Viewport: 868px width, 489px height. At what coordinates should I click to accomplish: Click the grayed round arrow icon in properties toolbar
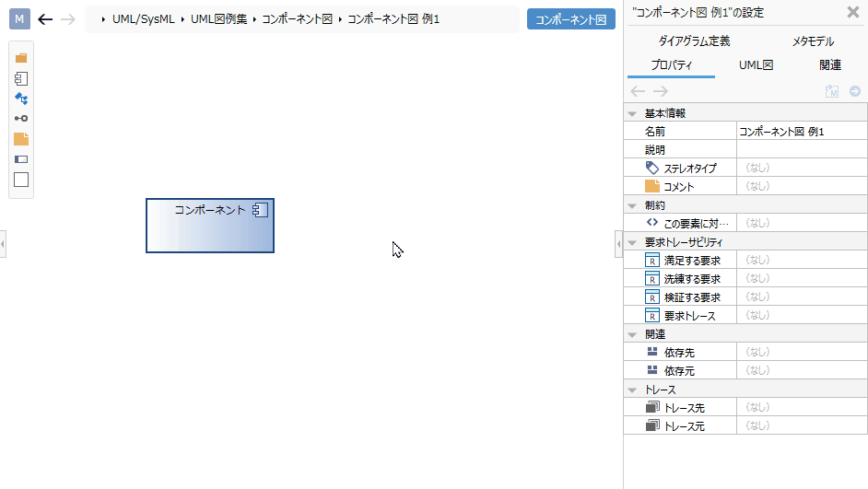point(855,91)
